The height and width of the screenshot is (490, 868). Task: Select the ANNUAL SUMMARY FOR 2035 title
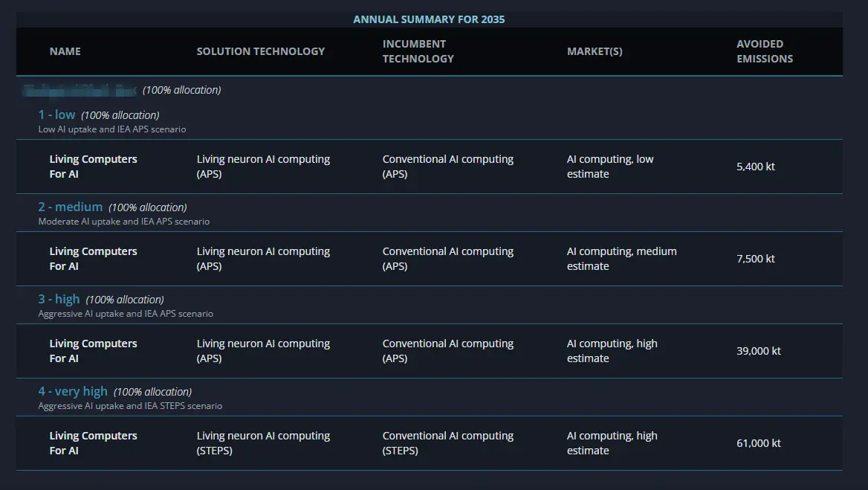430,19
